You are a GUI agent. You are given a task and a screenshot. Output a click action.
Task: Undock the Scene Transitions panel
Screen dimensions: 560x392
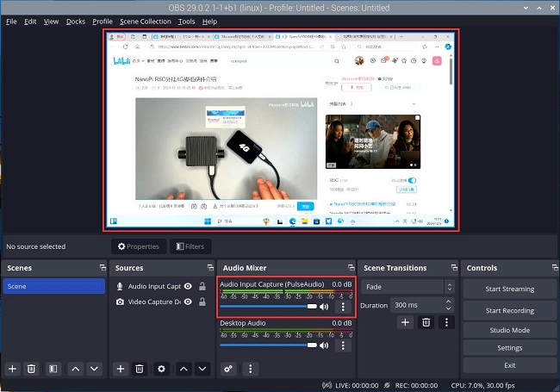click(454, 267)
